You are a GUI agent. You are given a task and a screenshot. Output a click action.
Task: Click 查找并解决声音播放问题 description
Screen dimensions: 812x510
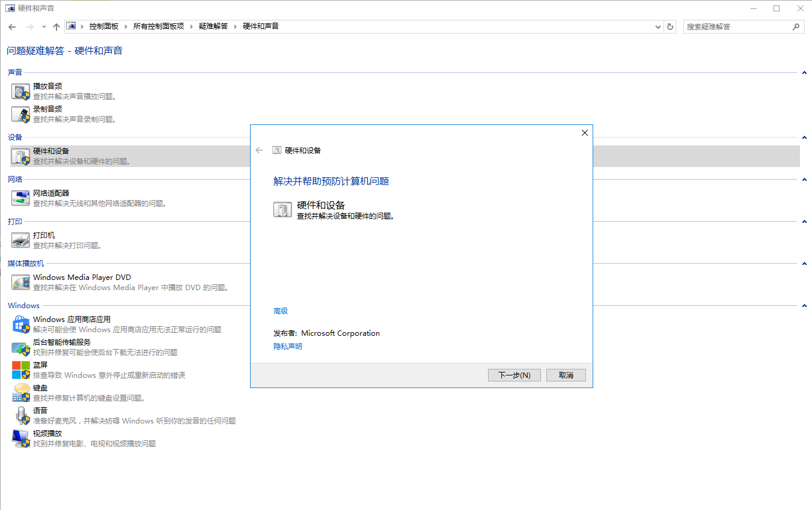75,96
